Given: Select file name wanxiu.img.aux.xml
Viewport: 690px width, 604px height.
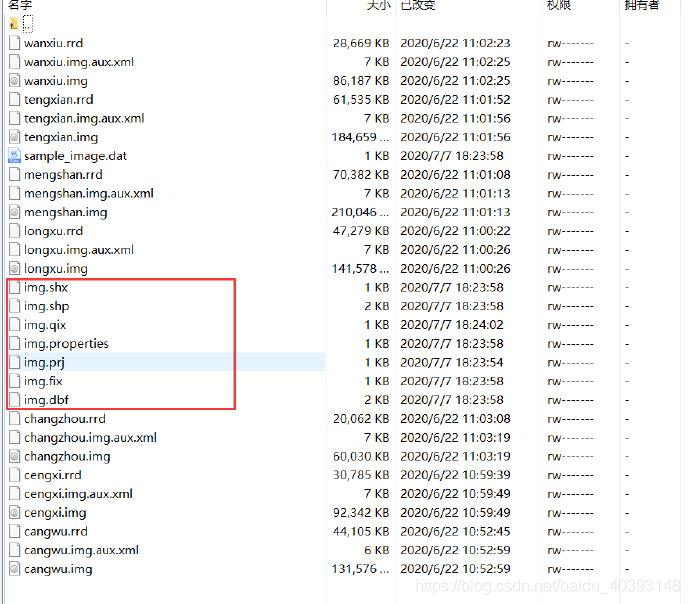Looking at the screenshot, I should click(79, 62).
